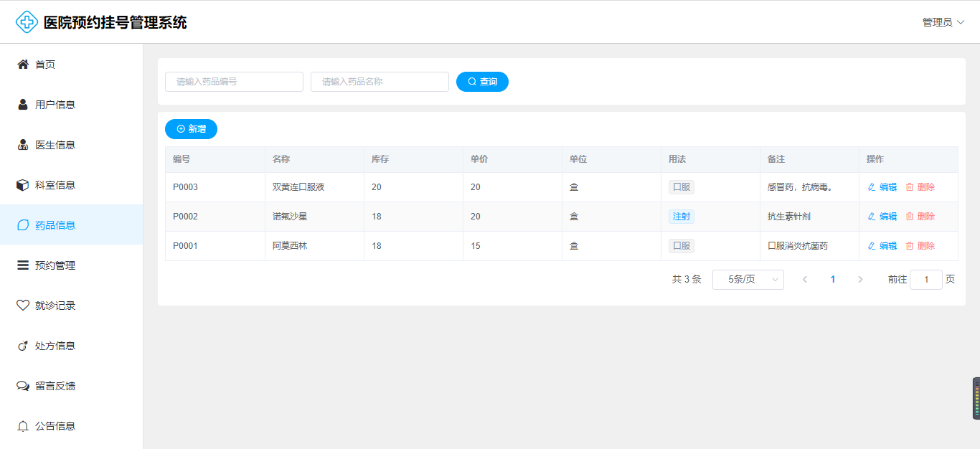980x449 pixels.
Task: Click the user icon beside 用户信息
Action: (23, 105)
